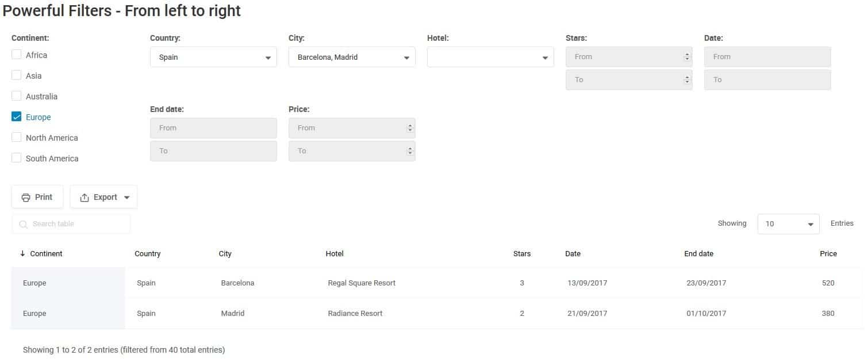The height and width of the screenshot is (359, 868).
Task: Open the Country dropdown showing Spain
Action: (213, 57)
